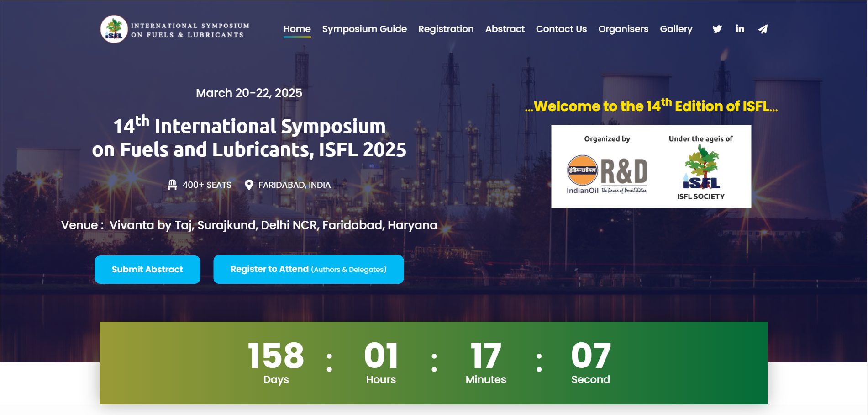Click the ISFL logo in the header
Screen dimensions: 868x415
[x=114, y=29]
